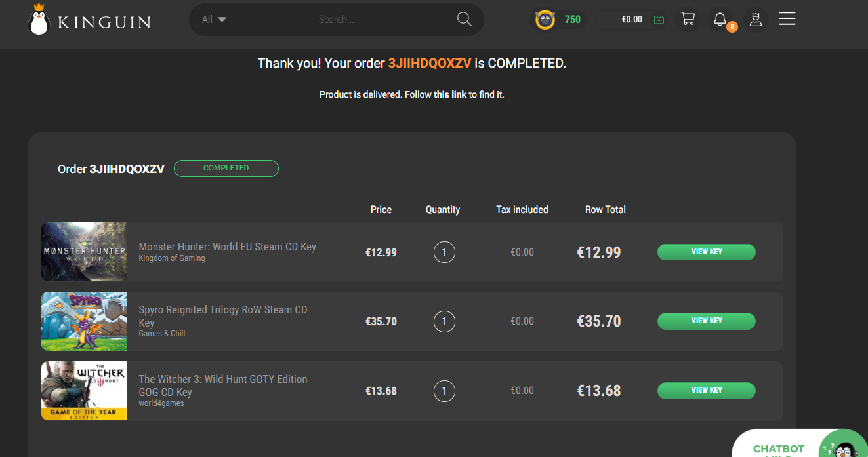Image resolution: width=868 pixels, height=457 pixels.
Task: Click quantity circle in Spyro row
Action: (444, 321)
